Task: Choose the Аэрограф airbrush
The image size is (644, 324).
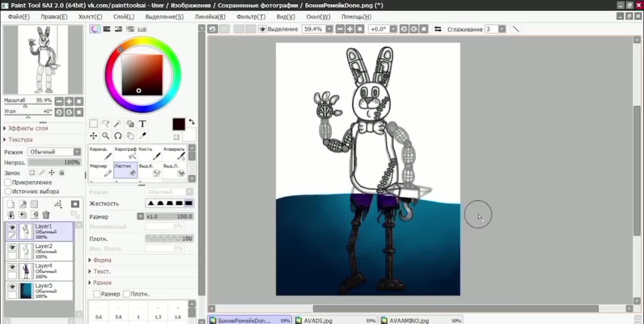Action: (x=125, y=153)
